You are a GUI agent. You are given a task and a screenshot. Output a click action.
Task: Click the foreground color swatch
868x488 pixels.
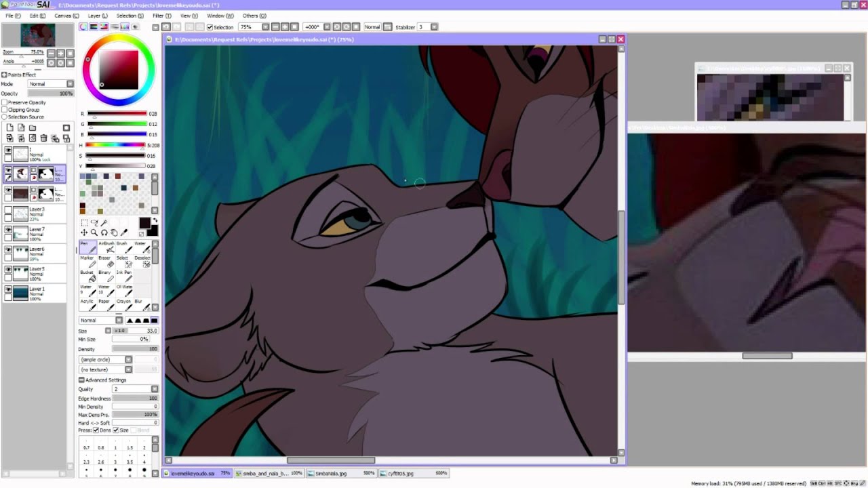(x=144, y=223)
